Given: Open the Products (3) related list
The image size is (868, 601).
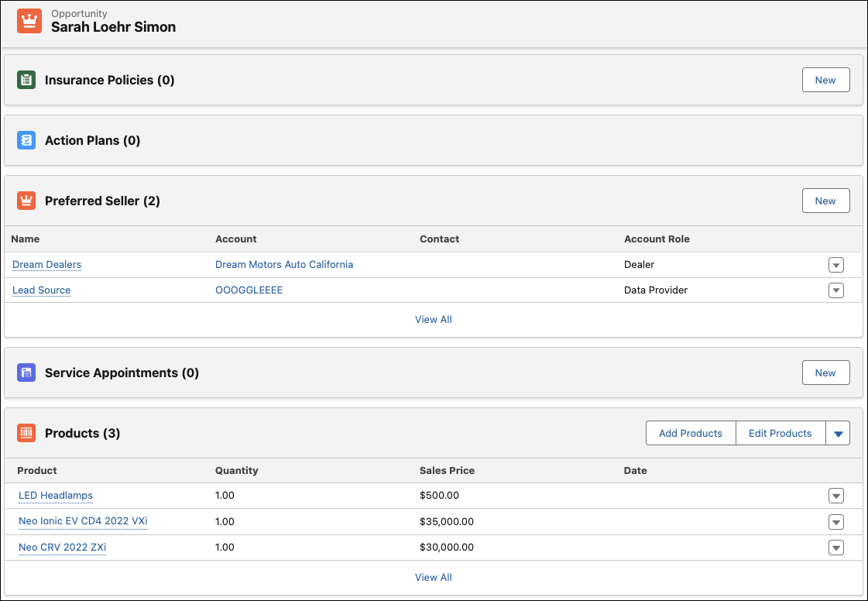Looking at the screenshot, I should tap(83, 433).
